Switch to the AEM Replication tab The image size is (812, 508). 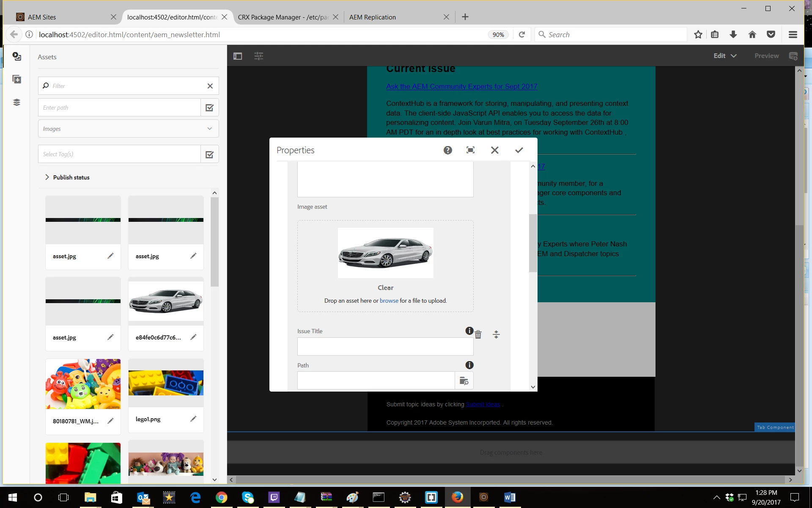(373, 17)
